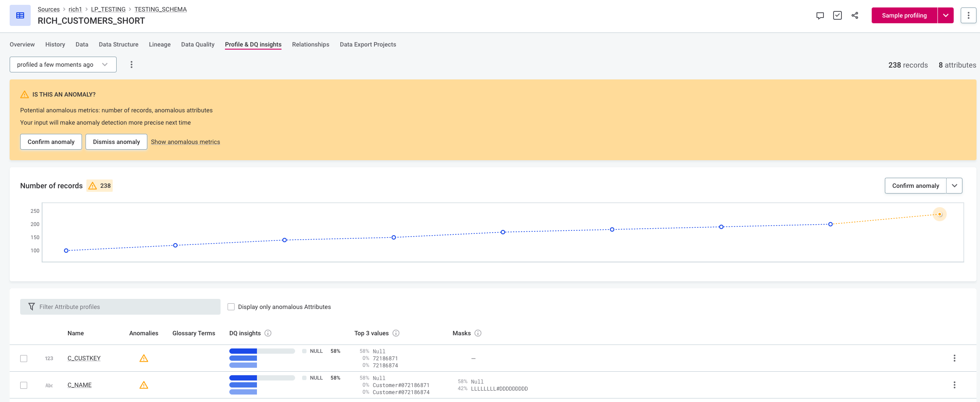Open the Lineage tab
Screen dimensions: 980x402
pyautogui.click(x=160, y=44)
